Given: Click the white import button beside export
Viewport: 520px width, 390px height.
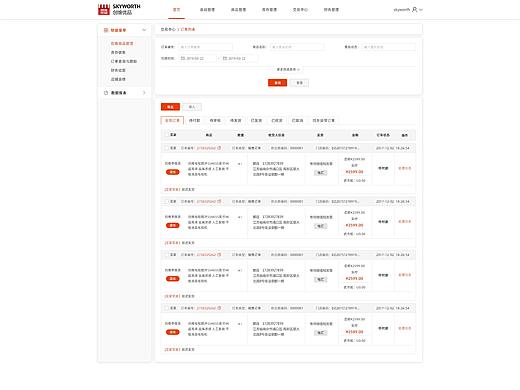Looking at the screenshot, I should coord(192,107).
